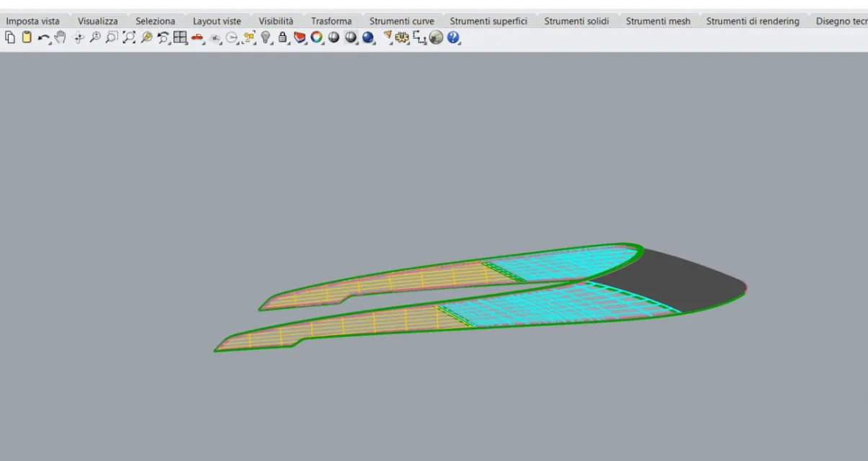Click the four-viewport layout icon
The width and height of the screenshot is (868, 461).
[x=179, y=37]
